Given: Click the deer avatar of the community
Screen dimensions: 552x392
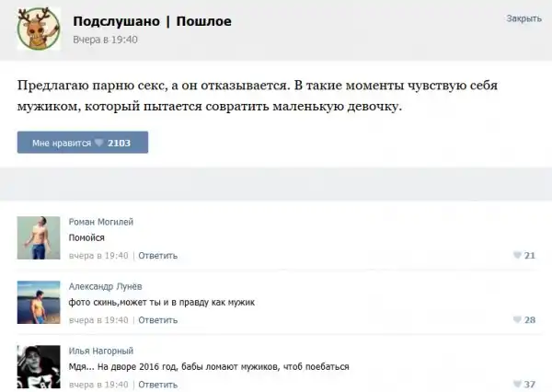Looking at the screenshot, I should [39, 29].
